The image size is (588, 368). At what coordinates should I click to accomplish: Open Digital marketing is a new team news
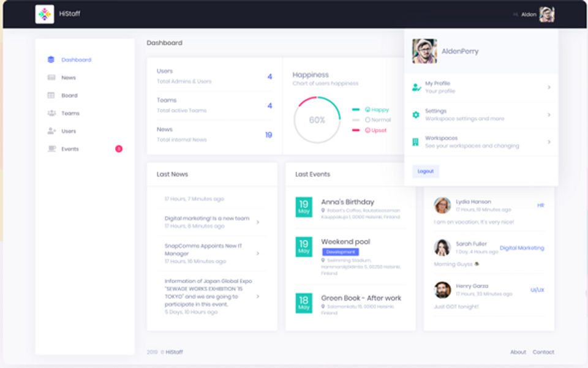tap(207, 218)
